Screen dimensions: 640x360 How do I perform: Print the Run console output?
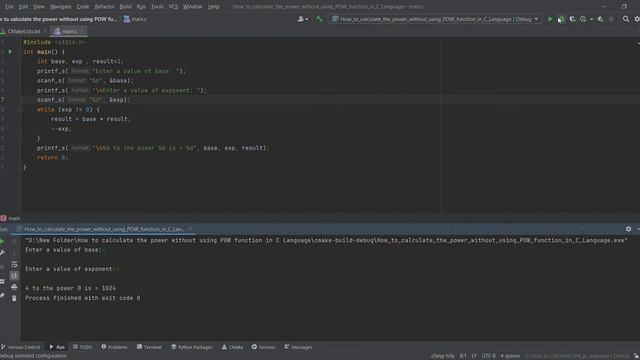click(x=14, y=287)
